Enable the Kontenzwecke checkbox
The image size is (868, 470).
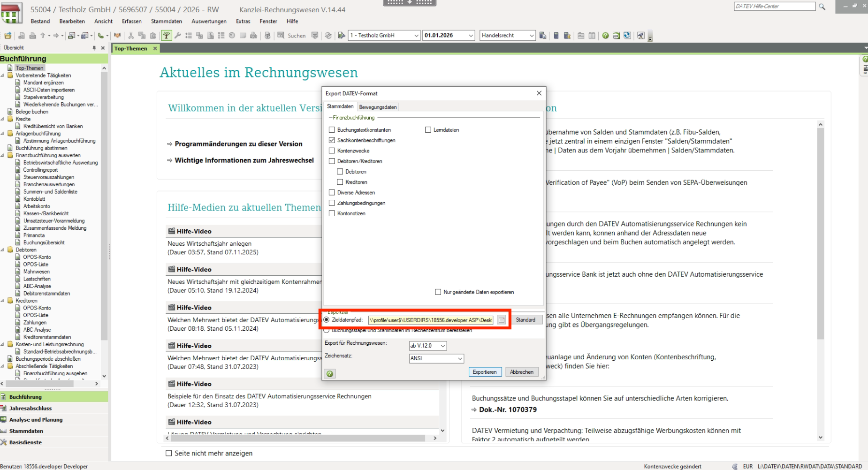pyautogui.click(x=332, y=151)
